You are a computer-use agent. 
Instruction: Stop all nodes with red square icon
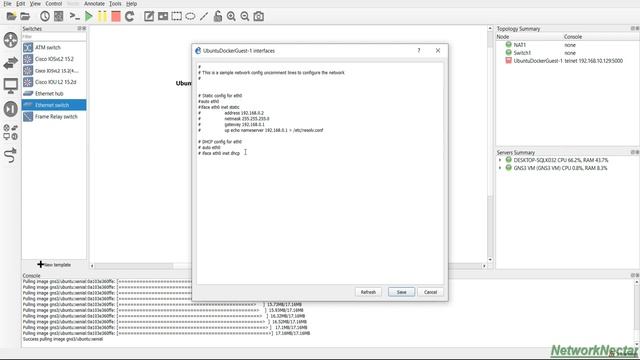tap(116, 16)
